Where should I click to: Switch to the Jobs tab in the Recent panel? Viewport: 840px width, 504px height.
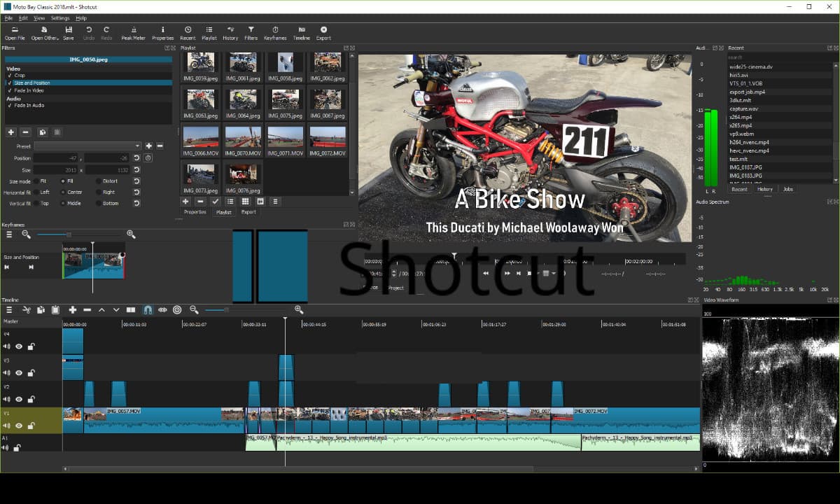click(x=788, y=189)
